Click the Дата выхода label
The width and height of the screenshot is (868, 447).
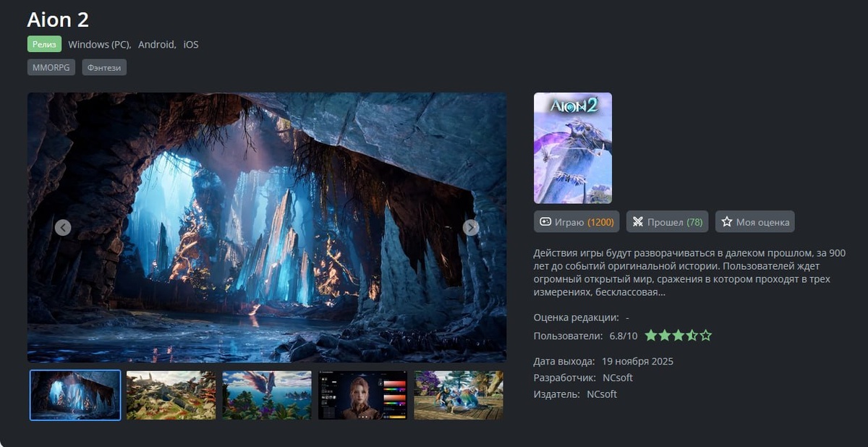click(x=564, y=361)
